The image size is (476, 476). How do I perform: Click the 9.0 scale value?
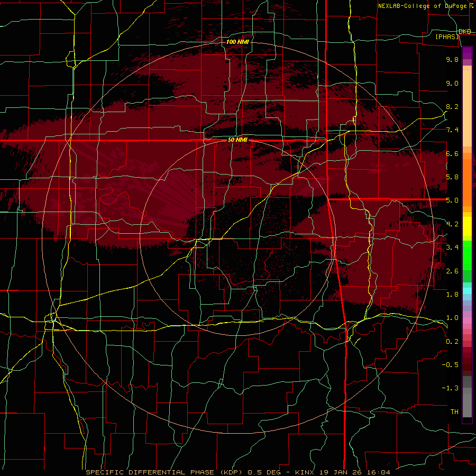[x=452, y=83]
